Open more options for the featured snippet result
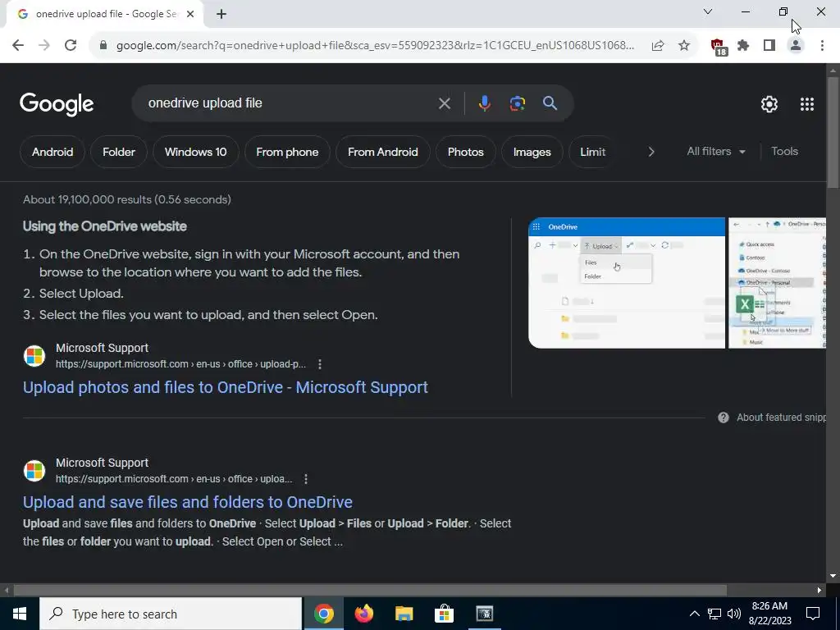 [x=320, y=364]
